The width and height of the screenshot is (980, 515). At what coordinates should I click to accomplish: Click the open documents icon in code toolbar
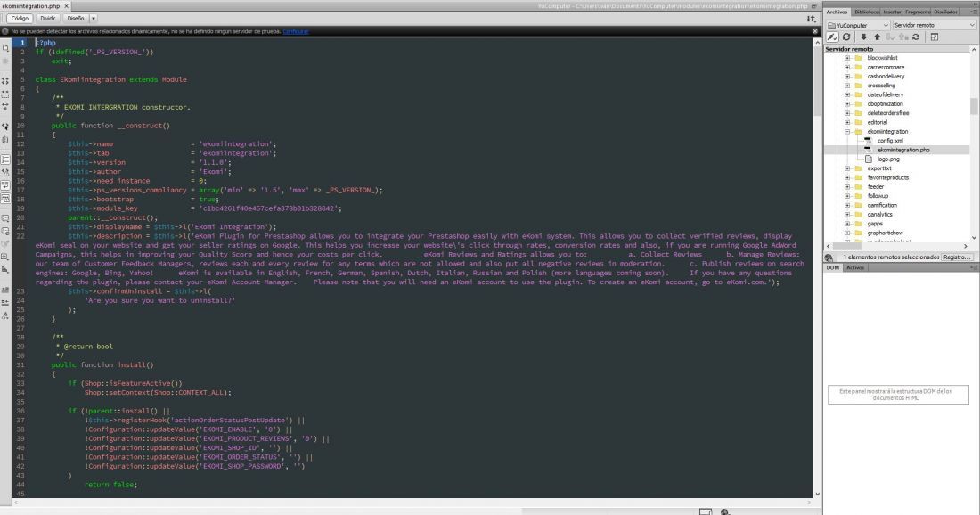point(5,47)
